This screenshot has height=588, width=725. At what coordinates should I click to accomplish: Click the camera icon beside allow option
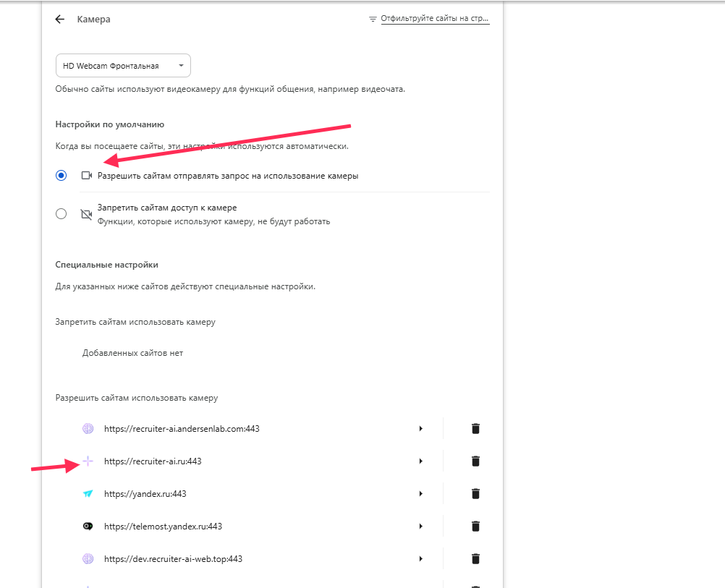(87, 175)
